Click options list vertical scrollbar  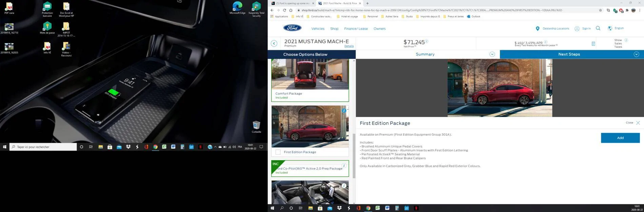pyautogui.click(x=354, y=156)
